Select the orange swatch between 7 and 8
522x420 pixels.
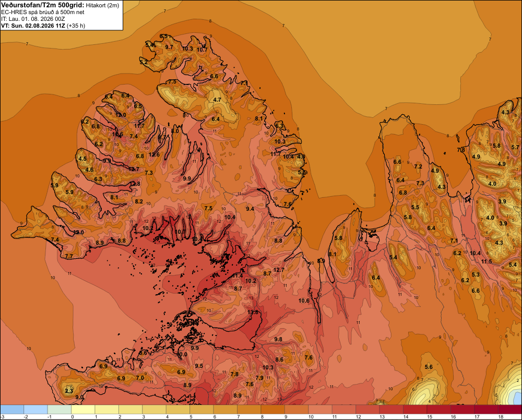[x=249, y=409]
